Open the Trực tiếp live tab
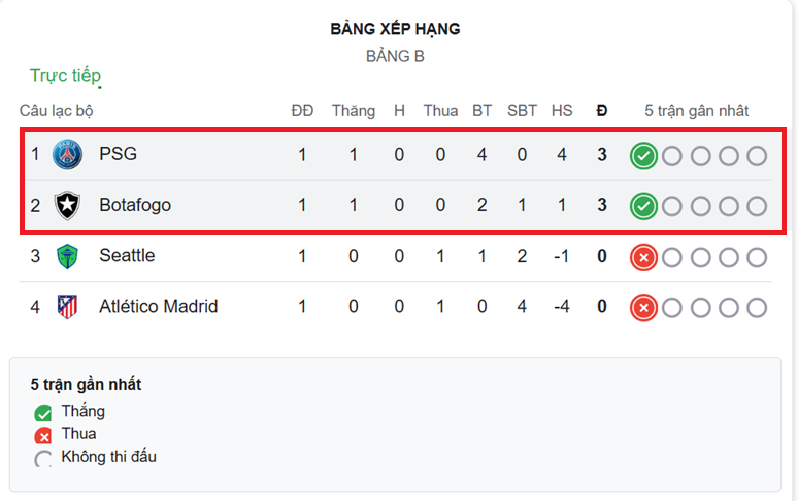Screen dimensions: 801x501 point(65,76)
